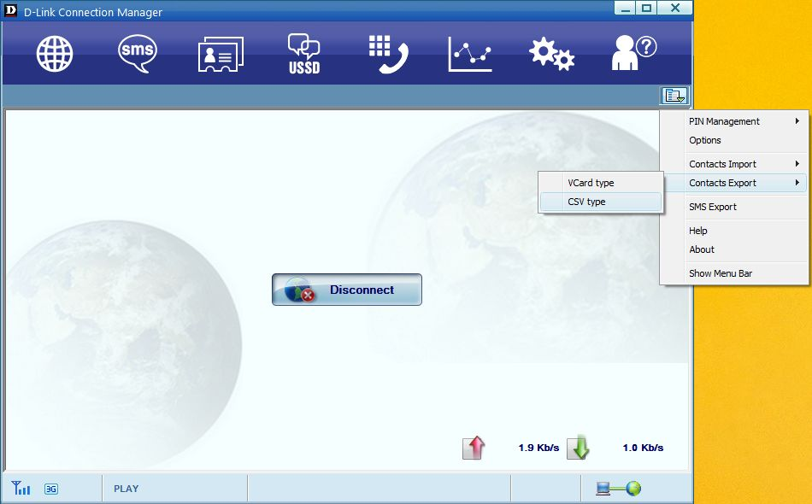Choose VCard type export option
812x504 pixels.
click(601, 183)
